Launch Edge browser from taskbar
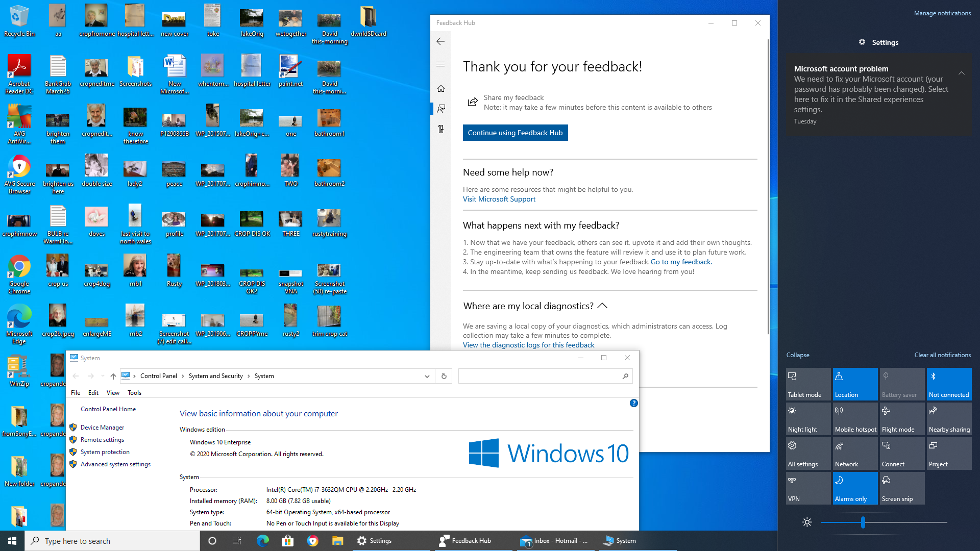The image size is (980, 551). tap(263, 541)
